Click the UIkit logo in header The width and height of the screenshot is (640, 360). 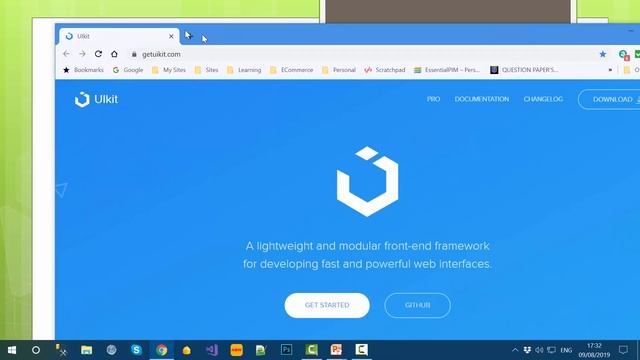(96, 99)
